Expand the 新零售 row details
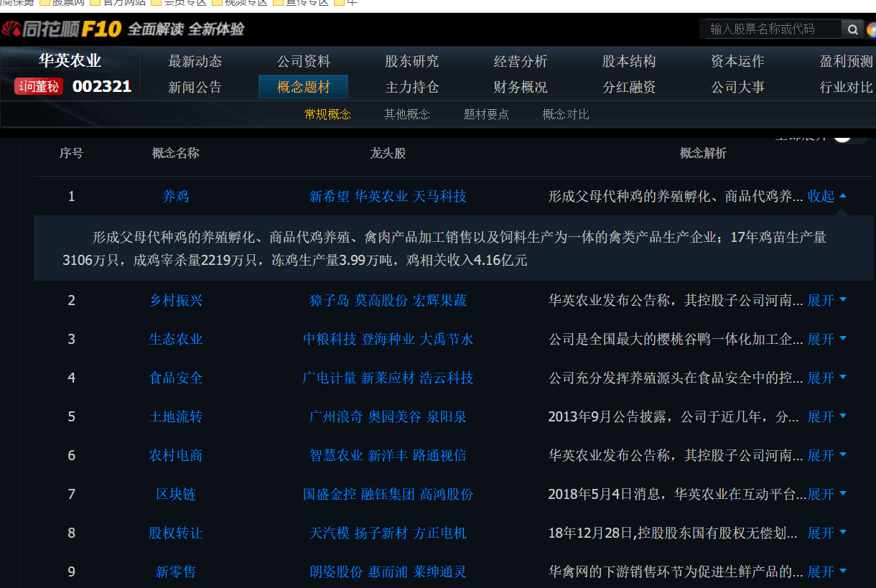The image size is (876, 588). tap(828, 571)
